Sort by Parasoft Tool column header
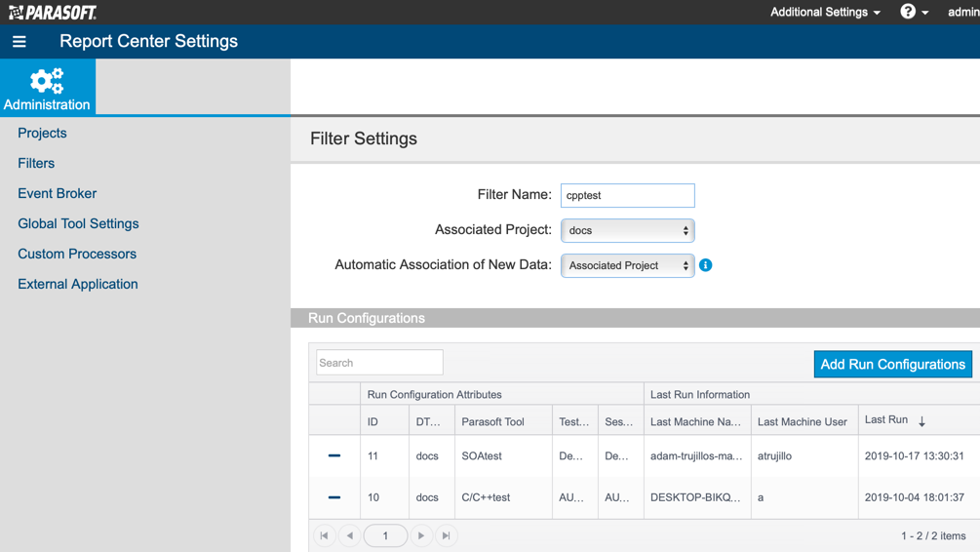 (504, 422)
